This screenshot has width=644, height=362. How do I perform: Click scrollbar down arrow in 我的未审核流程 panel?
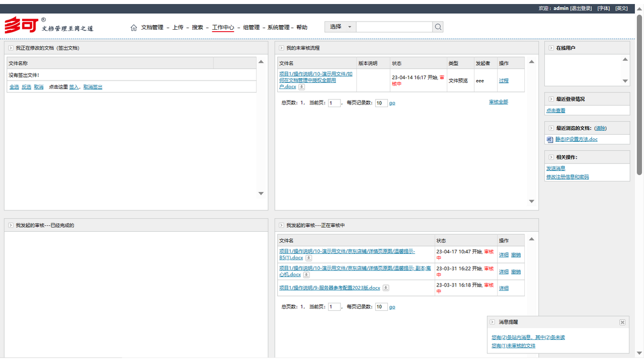click(531, 201)
